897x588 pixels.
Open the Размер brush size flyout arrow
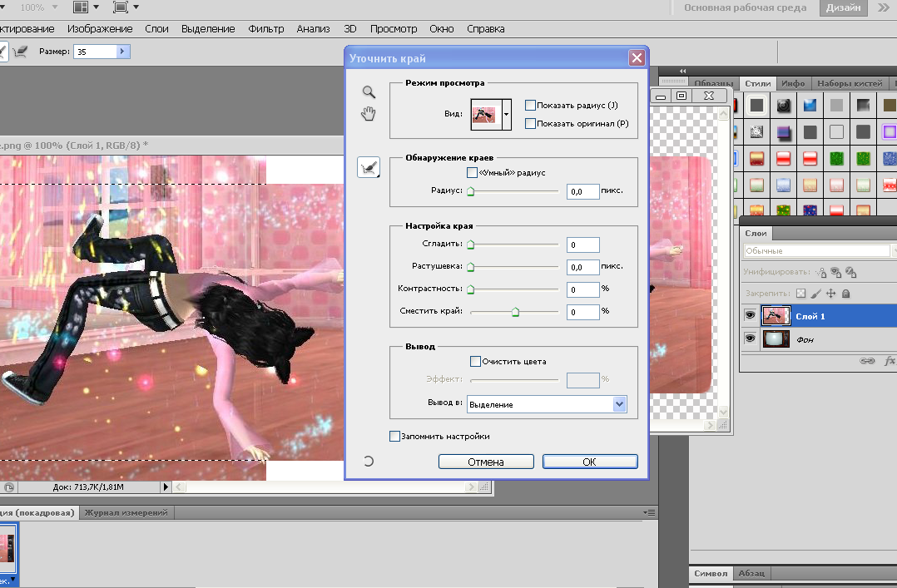123,52
